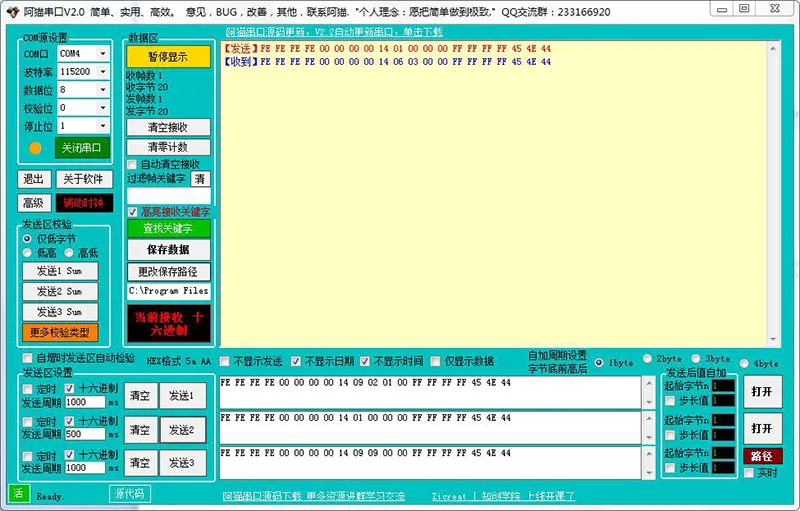Viewport: 800px width, 511px height.
Task: Click the 更改保存路径 button
Action: coord(168,271)
